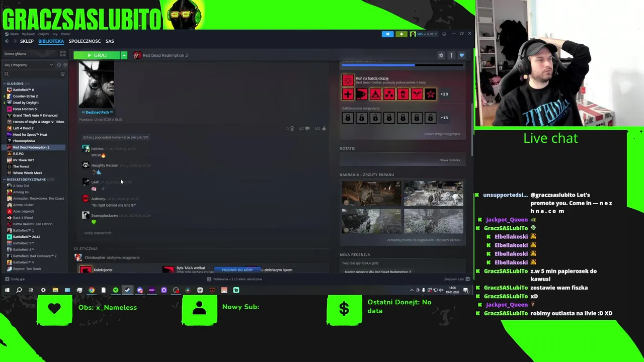The image size is (644, 362).
Task: Open Zobacz moje osiągnięcia link
Action: (442, 134)
